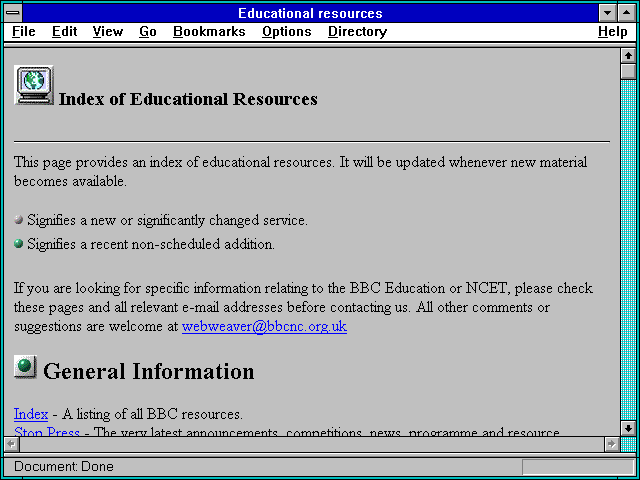Click the vertical scrollbar thumb
The width and height of the screenshot is (640, 480).
pos(629,71)
